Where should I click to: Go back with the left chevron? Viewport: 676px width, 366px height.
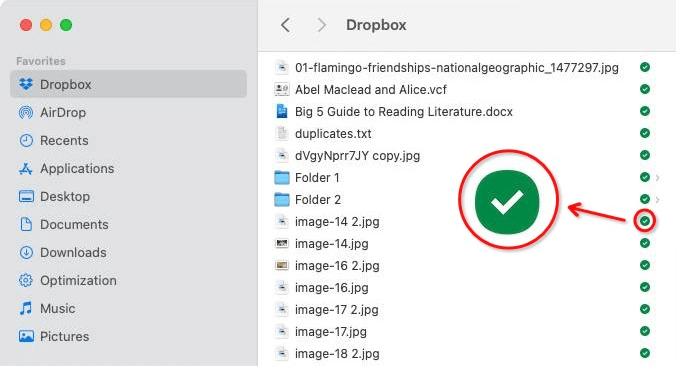point(285,25)
